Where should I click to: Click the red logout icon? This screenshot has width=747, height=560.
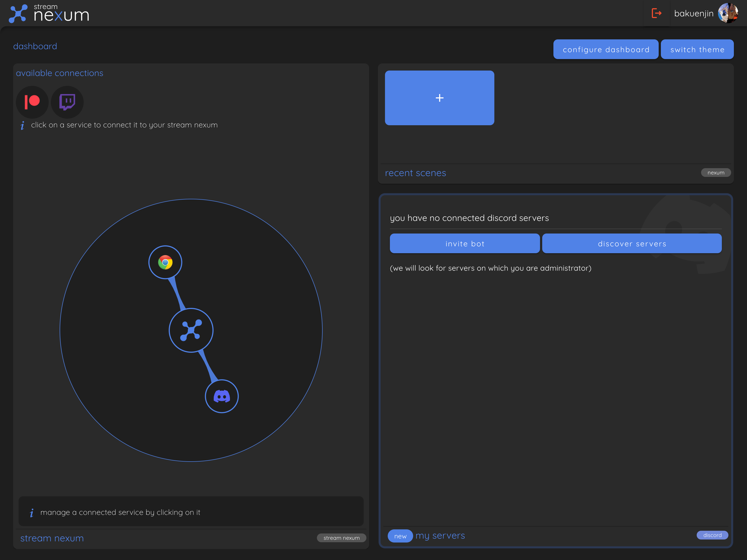656,13
